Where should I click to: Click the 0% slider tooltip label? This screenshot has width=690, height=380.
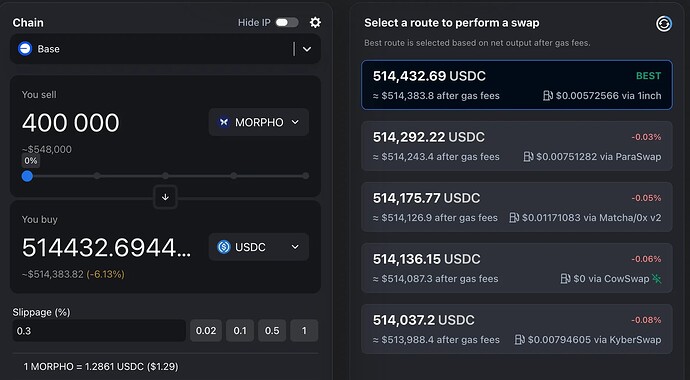pos(31,161)
